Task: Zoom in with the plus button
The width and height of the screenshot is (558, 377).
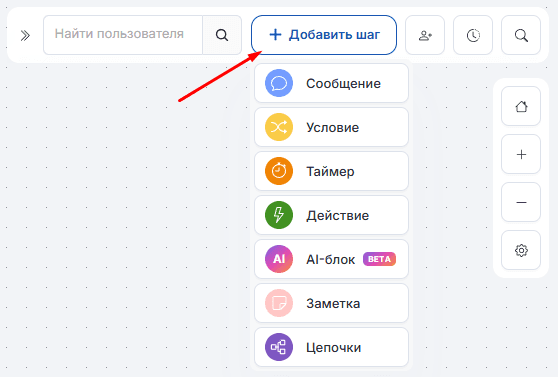Action: tap(521, 154)
